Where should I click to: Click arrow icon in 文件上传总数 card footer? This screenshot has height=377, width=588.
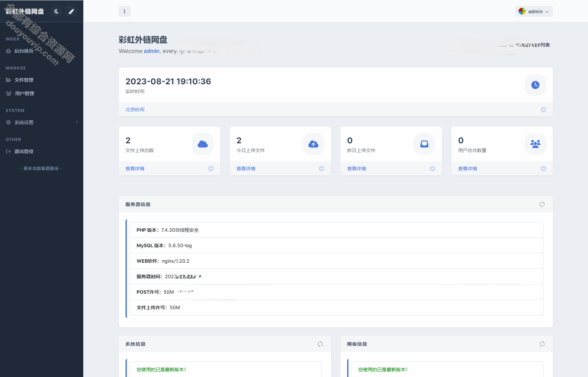tap(211, 169)
